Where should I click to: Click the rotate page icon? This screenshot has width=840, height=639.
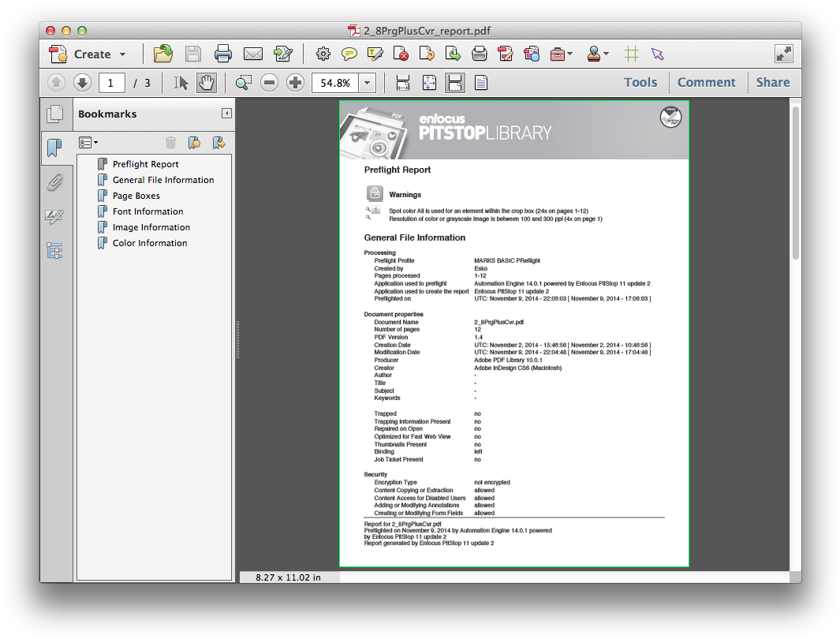point(427,54)
